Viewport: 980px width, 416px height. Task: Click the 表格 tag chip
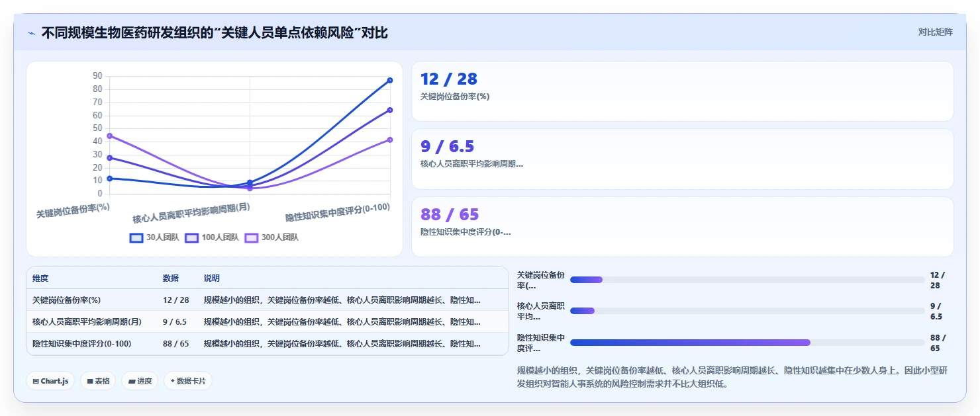(x=98, y=381)
